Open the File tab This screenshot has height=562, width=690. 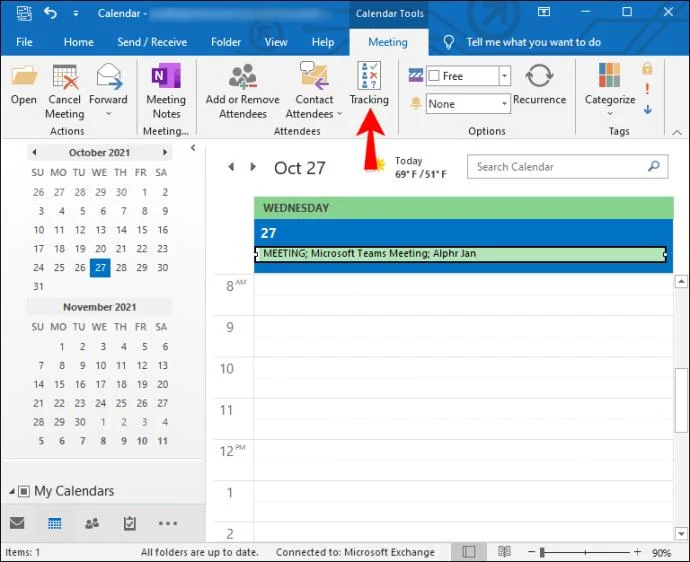click(24, 42)
